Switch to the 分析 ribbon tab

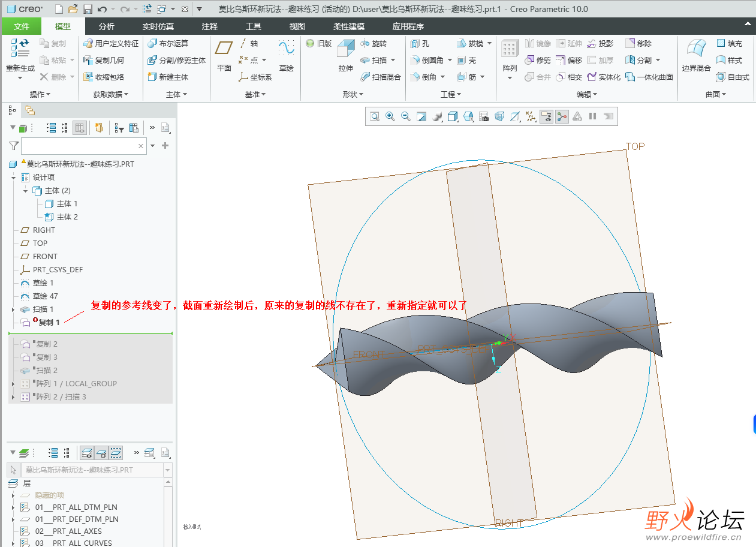coord(107,26)
